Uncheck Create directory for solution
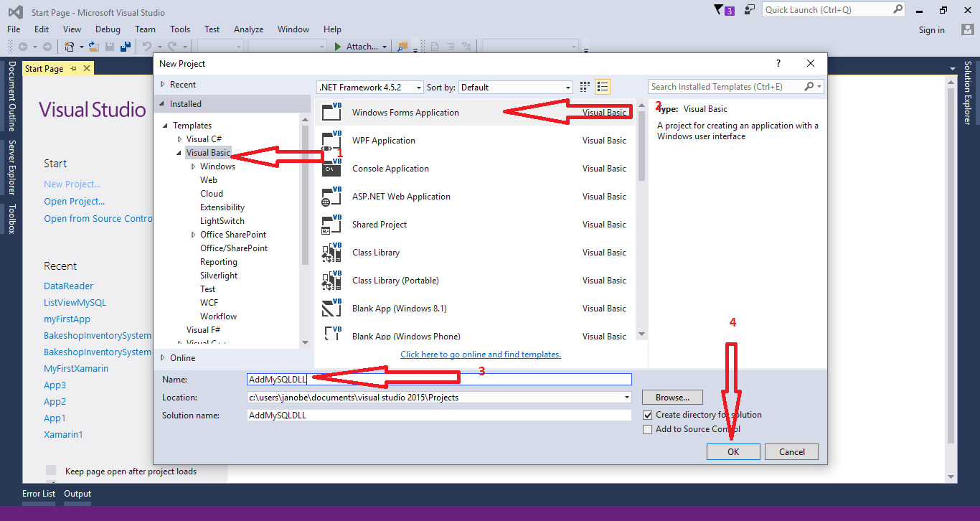Screen dimensions: 980x521 (x=648, y=415)
